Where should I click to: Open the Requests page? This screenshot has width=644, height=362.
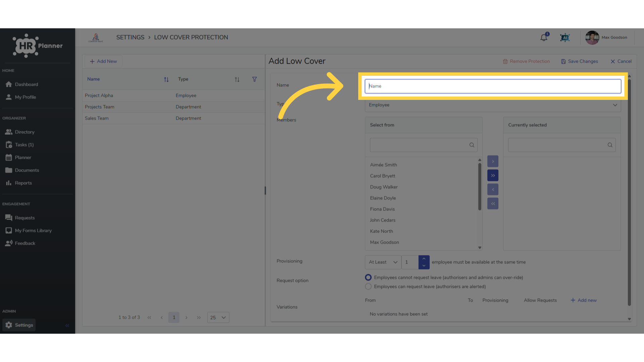point(20,218)
